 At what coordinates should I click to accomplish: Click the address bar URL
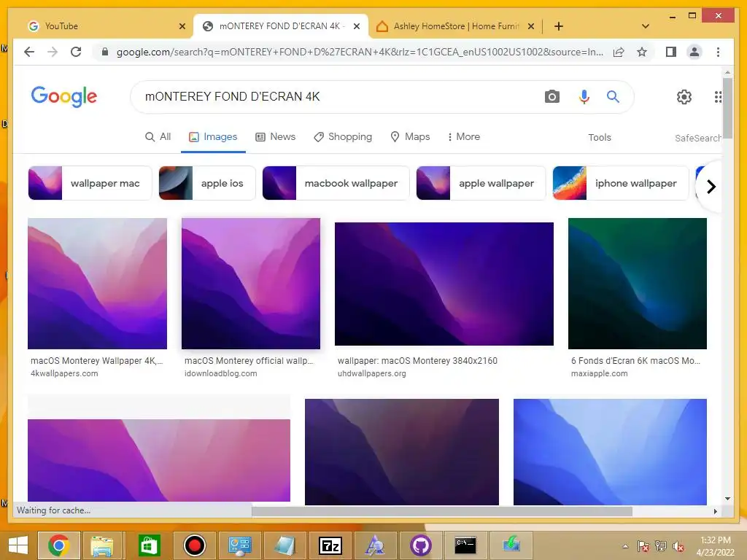(360, 52)
